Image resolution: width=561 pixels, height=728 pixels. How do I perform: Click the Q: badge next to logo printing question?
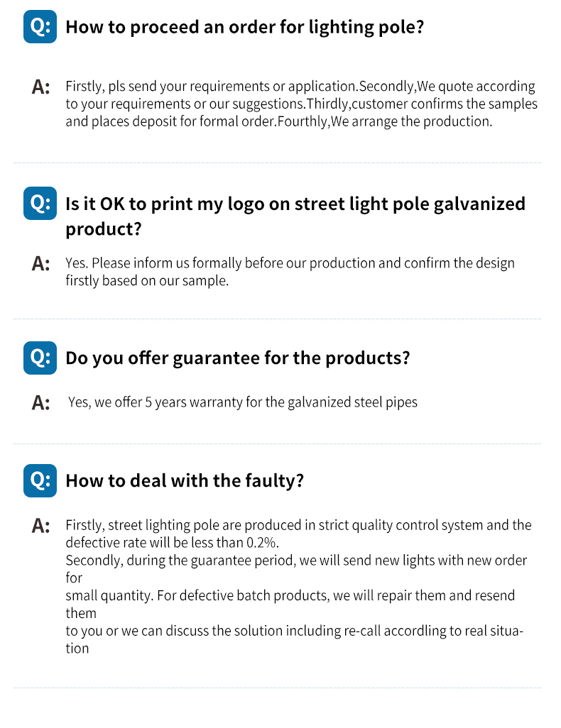point(40,204)
